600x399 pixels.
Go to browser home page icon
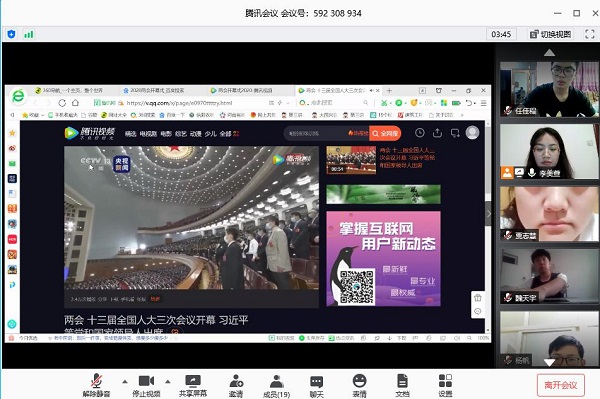pyautogui.click(x=75, y=103)
